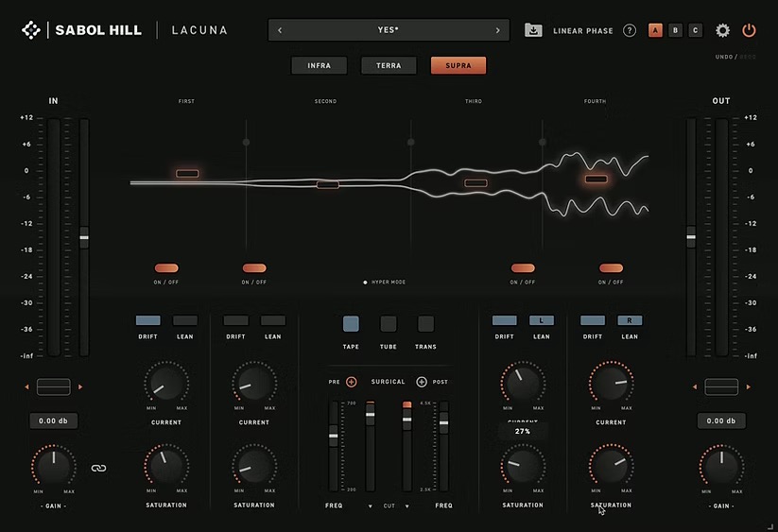The image size is (778, 532).
Task: Click the right arrow beside output meter selector
Action: click(x=749, y=386)
